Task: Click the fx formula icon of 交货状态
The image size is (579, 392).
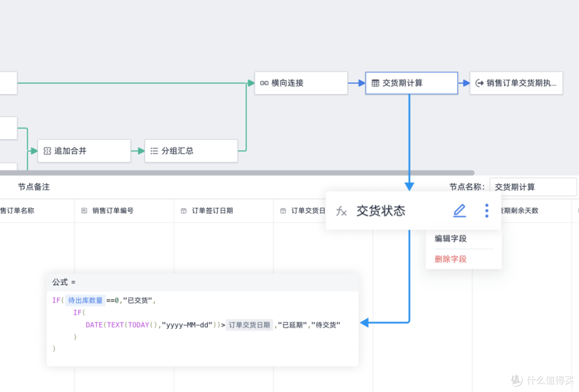Action: pyautogui.click(x=341, y=211)
